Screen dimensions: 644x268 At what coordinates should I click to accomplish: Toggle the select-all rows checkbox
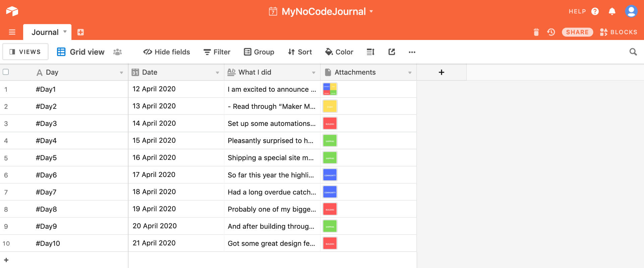click(6, 72)
